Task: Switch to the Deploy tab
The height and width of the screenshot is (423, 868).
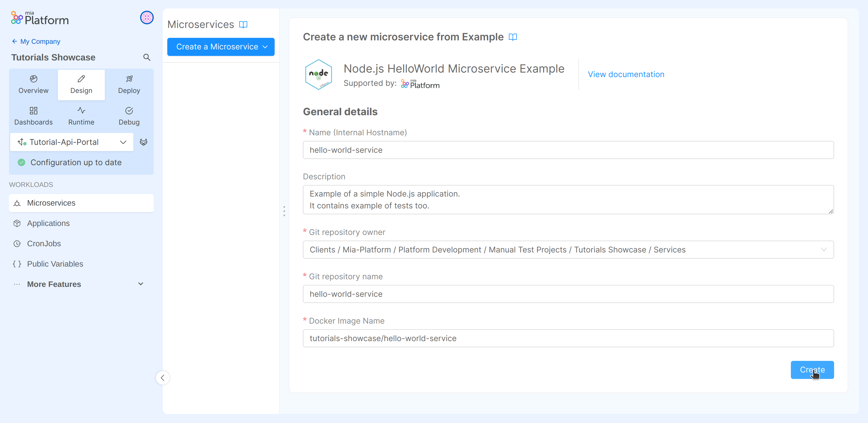Action: click(x=129, y=84)
